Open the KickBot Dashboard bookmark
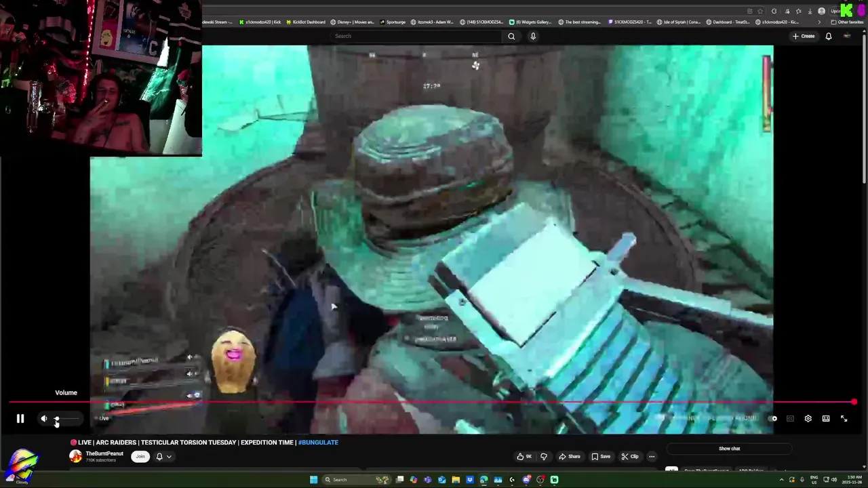This screenshot has height=488, width=868. point(306,22)
